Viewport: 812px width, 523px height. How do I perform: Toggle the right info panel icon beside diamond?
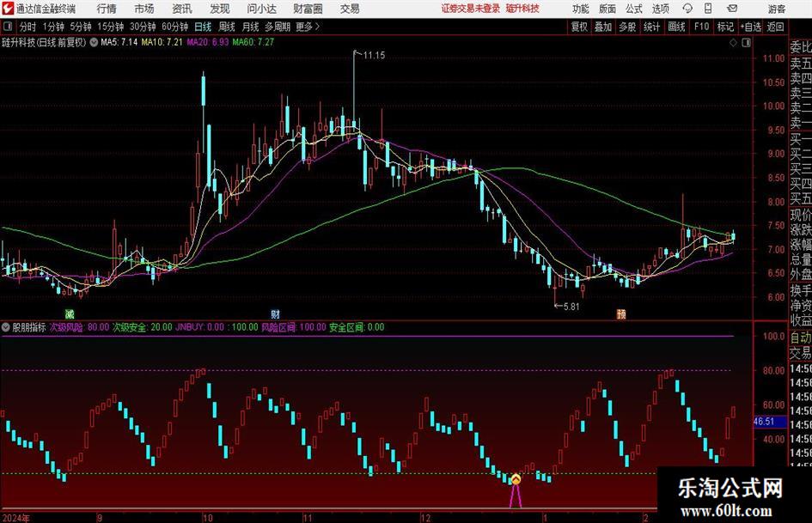746,43
